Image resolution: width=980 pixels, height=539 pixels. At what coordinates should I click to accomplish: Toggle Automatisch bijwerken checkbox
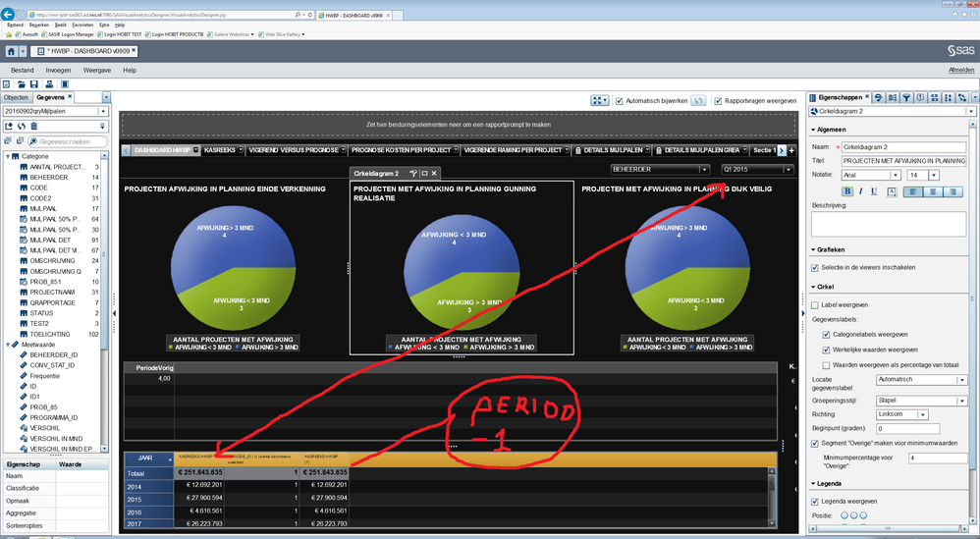620,101
